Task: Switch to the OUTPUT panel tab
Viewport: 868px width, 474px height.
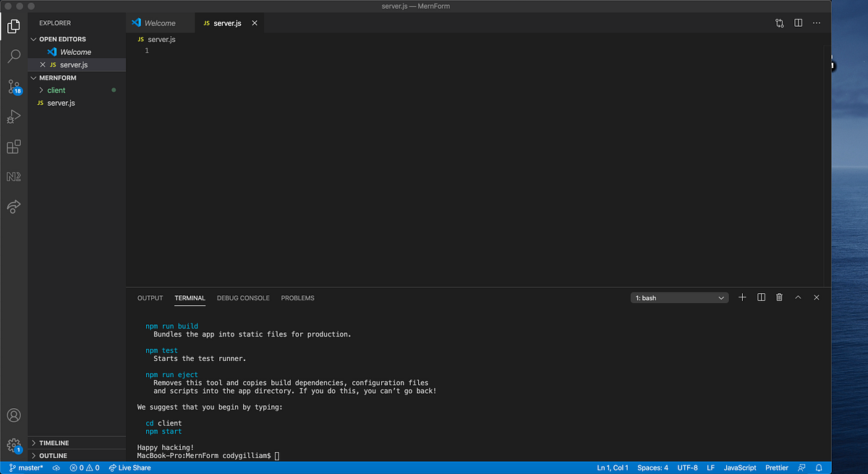Action: (150, 298)
